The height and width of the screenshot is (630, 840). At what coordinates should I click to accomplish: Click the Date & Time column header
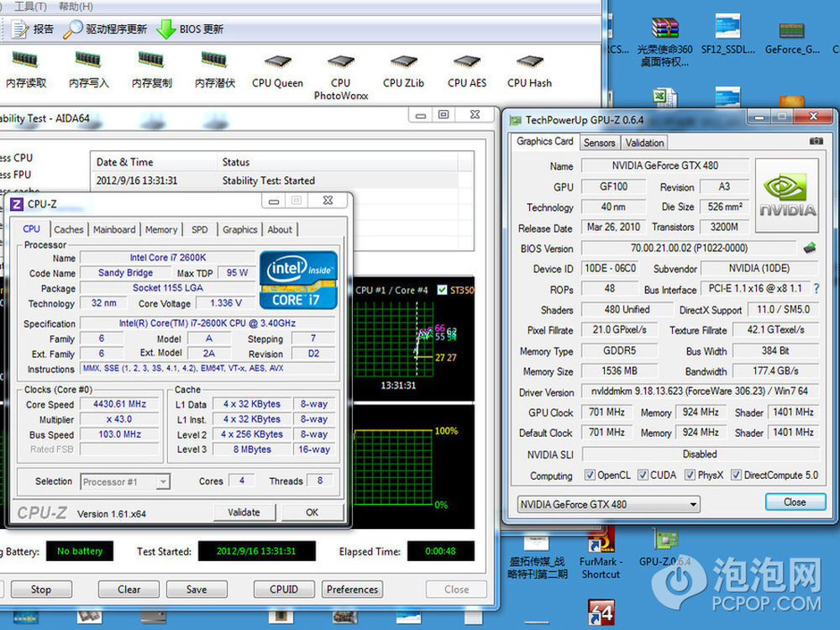155,162
